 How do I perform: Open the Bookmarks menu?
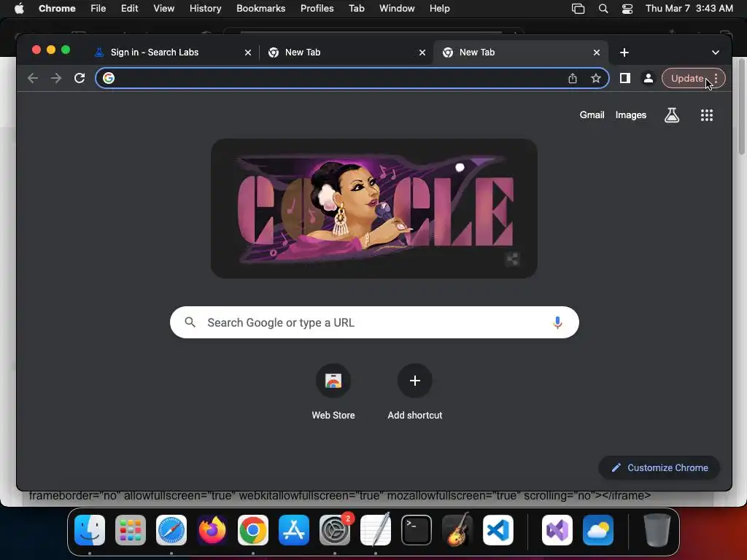click(260, 9)
